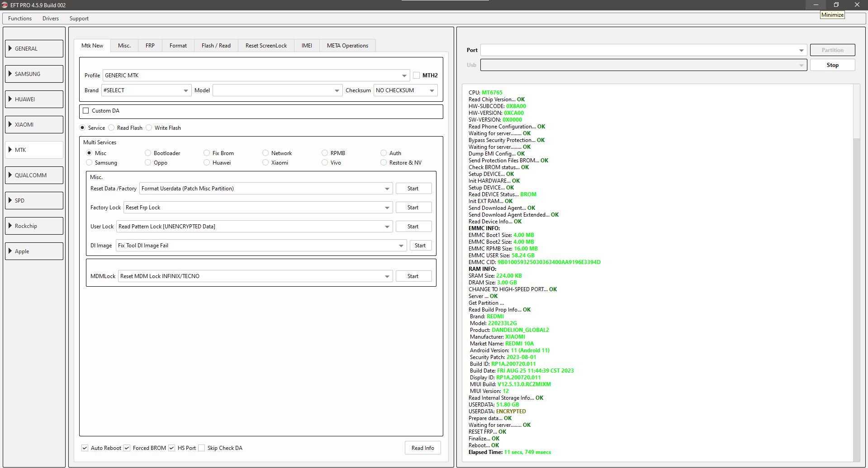Click the Read Info button
868x468 pixels.
423,448
